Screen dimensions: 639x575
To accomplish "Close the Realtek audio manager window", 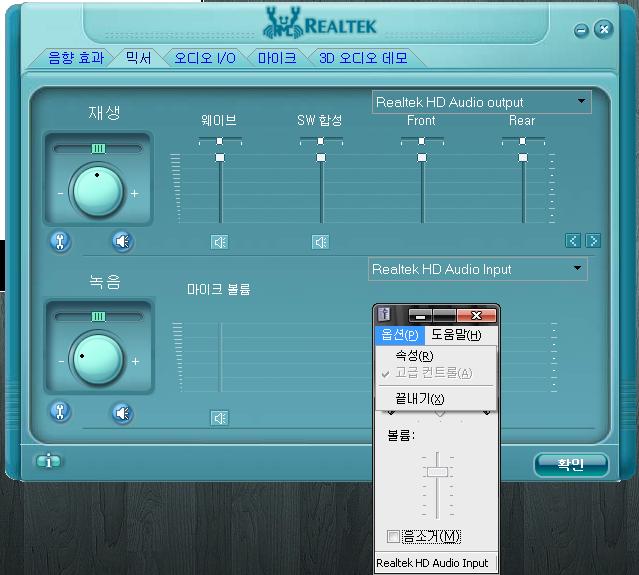I will point(604,29).
